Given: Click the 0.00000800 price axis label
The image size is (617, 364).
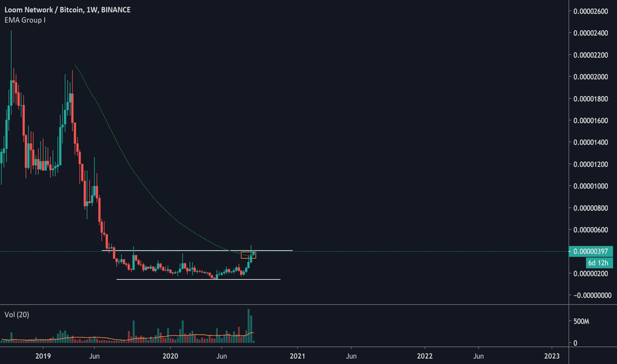Looking at the screenshot, I should point(591,208).
